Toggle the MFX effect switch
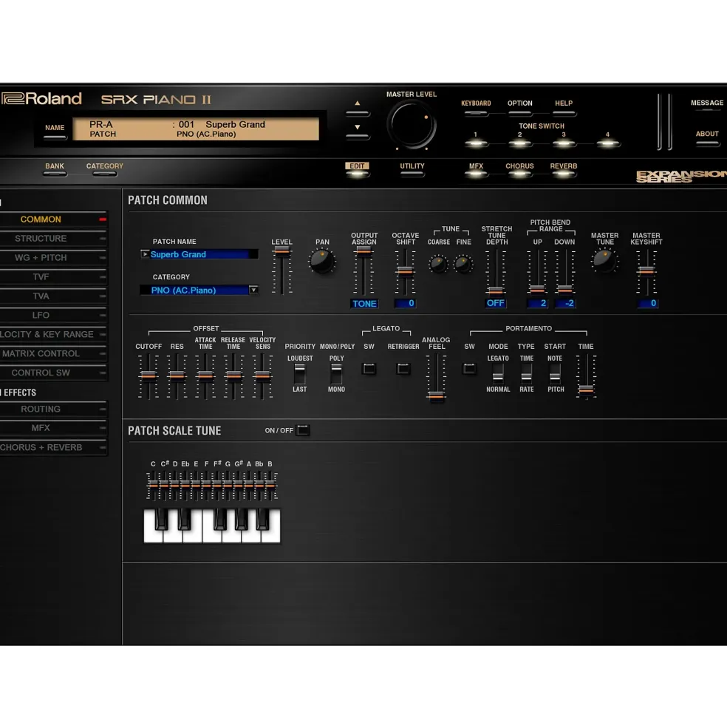The image size is (727, 728). coord(476,174)
